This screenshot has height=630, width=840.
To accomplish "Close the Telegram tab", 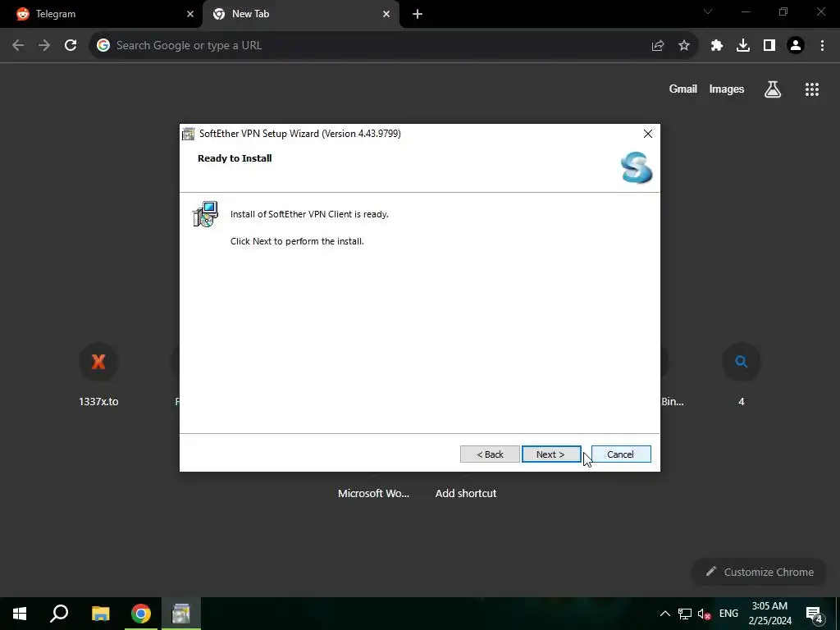I will click(190, 15).
